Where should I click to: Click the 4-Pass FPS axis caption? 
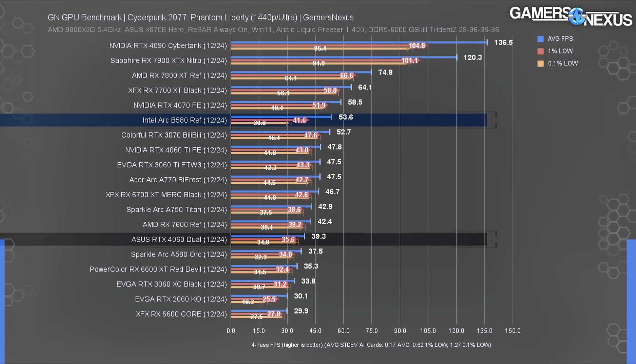tap(371, 345)
